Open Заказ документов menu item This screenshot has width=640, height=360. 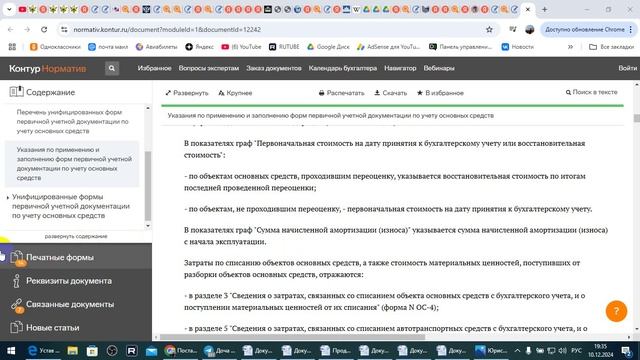tap(273, 68)
